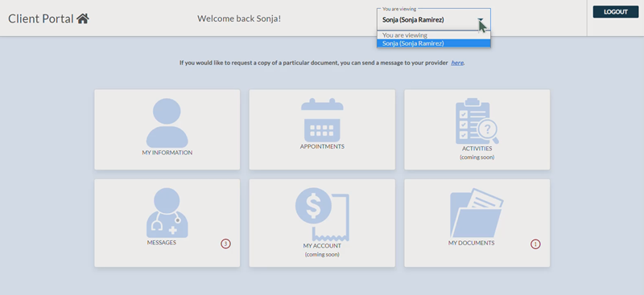Select Sonja (Sonja Ramirez) highlighted option
Image resolution: width=644 pixels, height=295 pixels.
pos(434,43)
